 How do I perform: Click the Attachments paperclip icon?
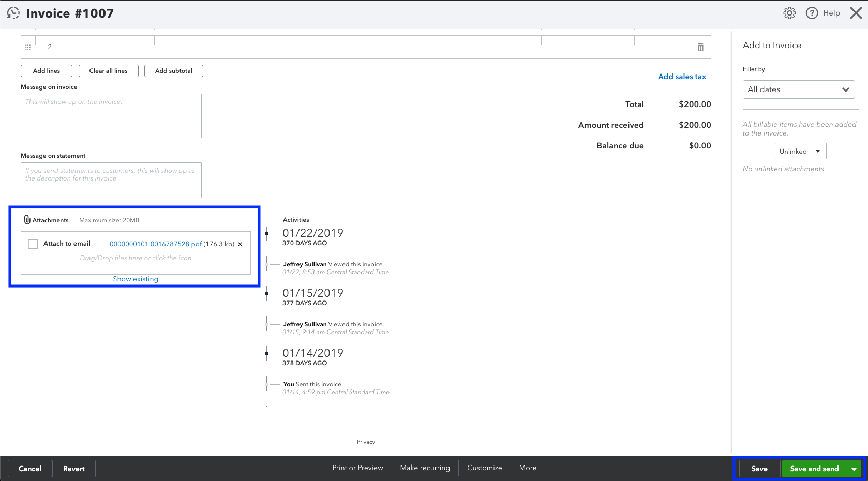(x=27, y=220)
